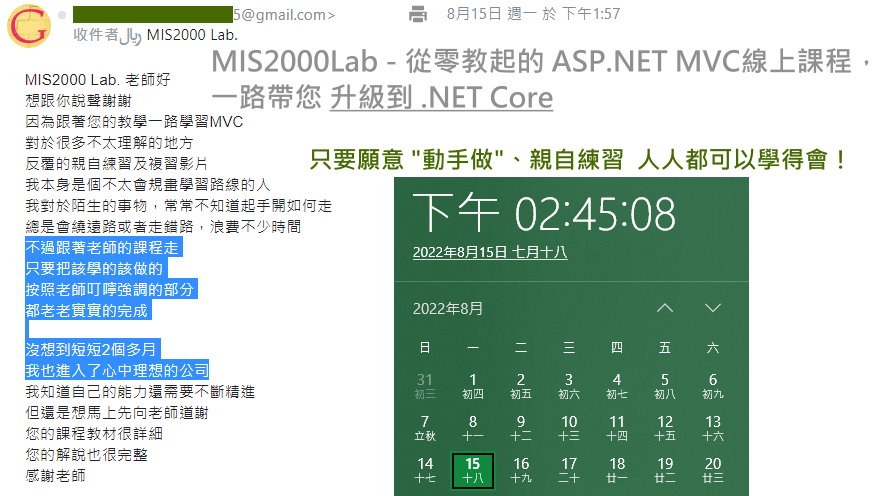This screenshot has height=496, width=880.
Task: Select August 20 in the calendar
Action: [x=713, y=470]
